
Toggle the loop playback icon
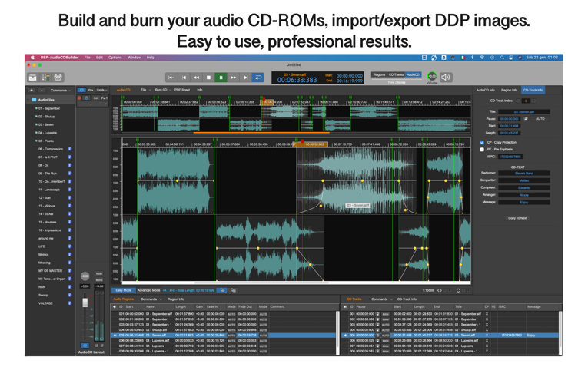258,78
